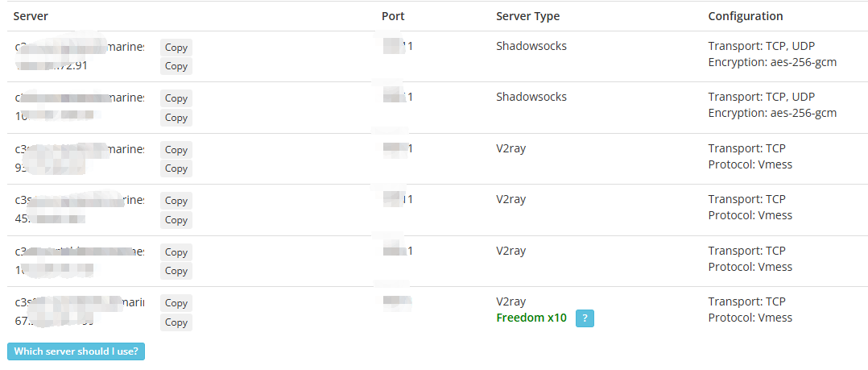868x370 pixels.
Task: Copy the third V2ray server IP address
Action: click(x=176, y=271)
